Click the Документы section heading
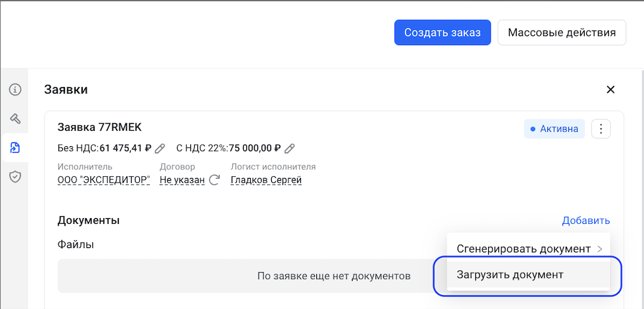 pos(88,221)
